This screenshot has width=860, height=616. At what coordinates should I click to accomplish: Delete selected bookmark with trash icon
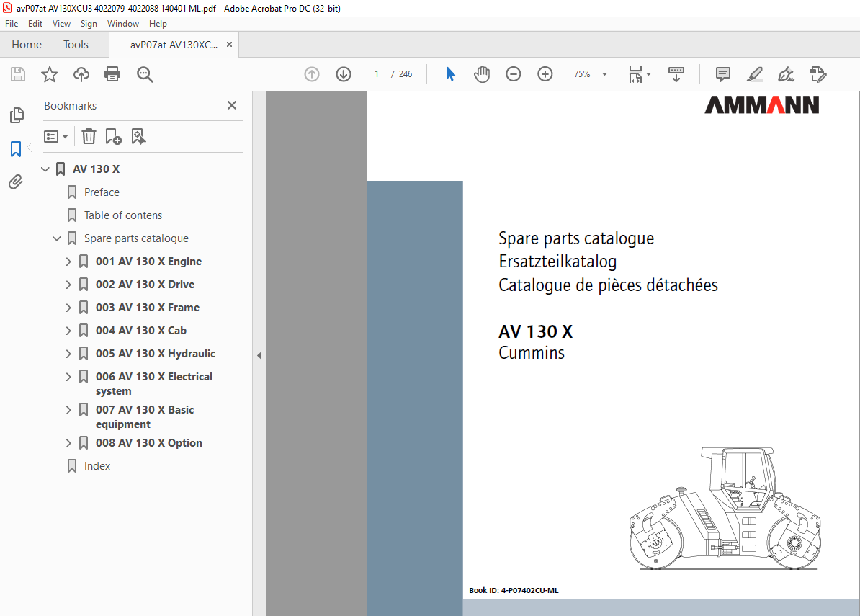(x=89, y=137)
